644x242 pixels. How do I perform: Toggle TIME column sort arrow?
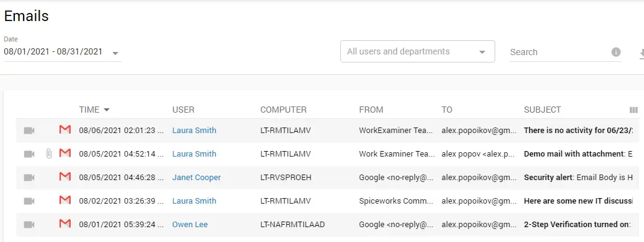(107, 110)
